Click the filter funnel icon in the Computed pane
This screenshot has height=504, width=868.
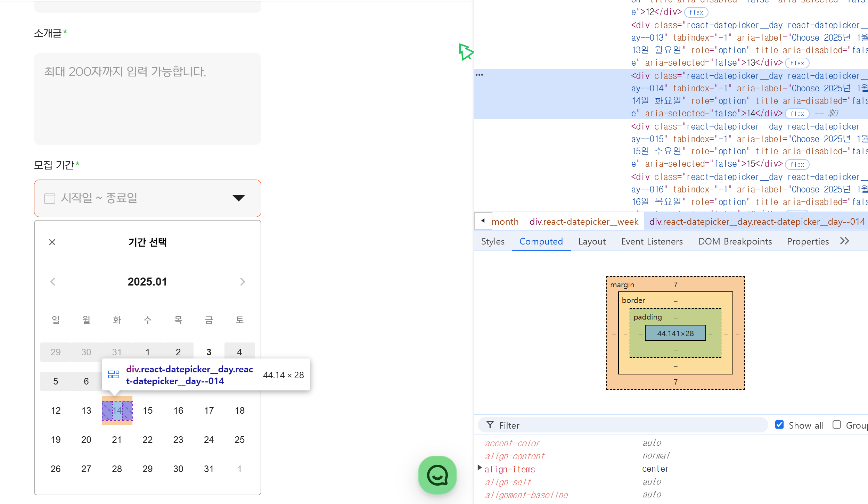490,425
